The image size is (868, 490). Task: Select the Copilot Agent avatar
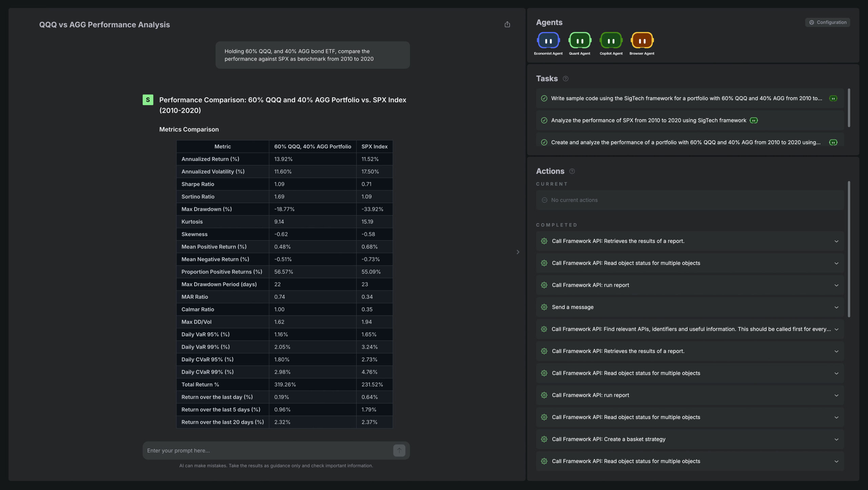point(611,41)
